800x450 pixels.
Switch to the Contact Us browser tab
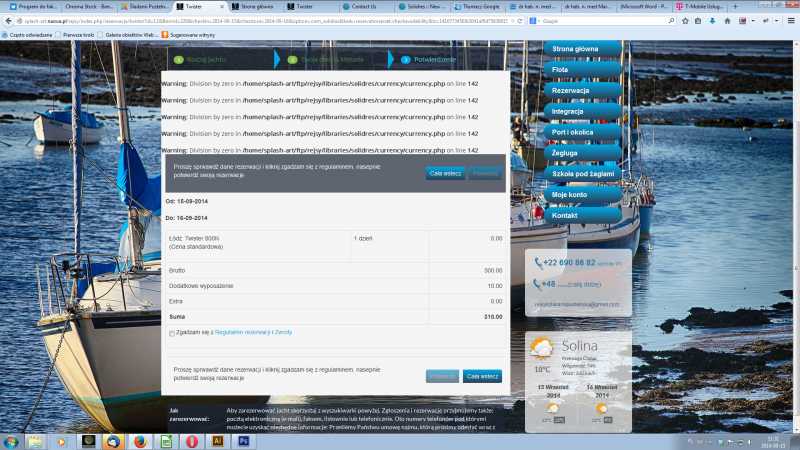pyautogui.click(x=364, y=6)
